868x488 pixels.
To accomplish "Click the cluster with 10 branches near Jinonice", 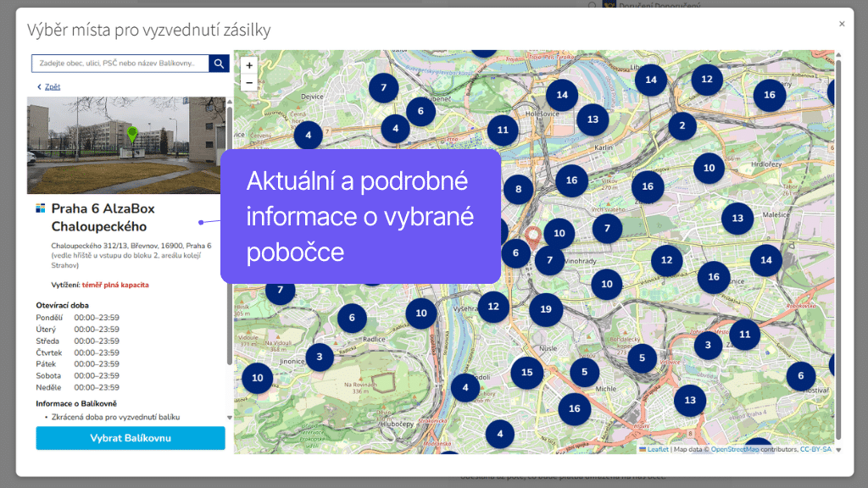I will click(257, 378).
